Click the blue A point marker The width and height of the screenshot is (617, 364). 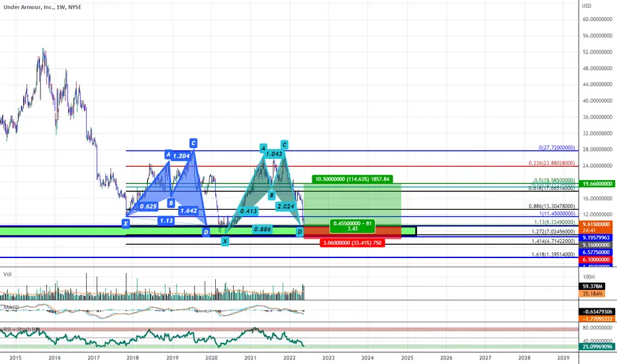[168, 154]
